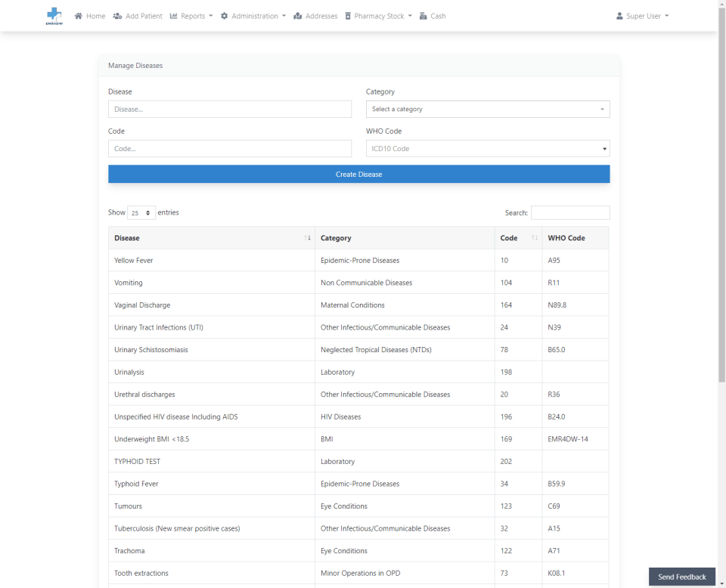Click Tuberculosis (New smear positive cases)
The height and width of the screenshot is (588, 726).
(x=212, y=528)
